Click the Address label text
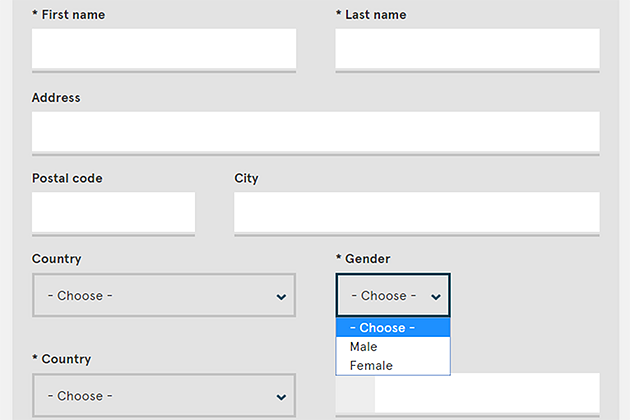630x420 pixels. coord(56,98)
